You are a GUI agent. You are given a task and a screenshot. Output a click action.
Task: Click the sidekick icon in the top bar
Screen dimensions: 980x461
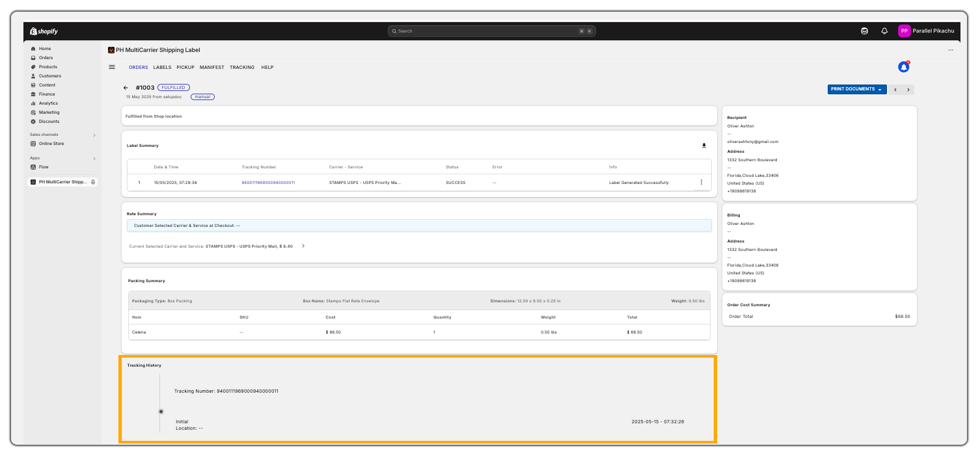point(864,31)
